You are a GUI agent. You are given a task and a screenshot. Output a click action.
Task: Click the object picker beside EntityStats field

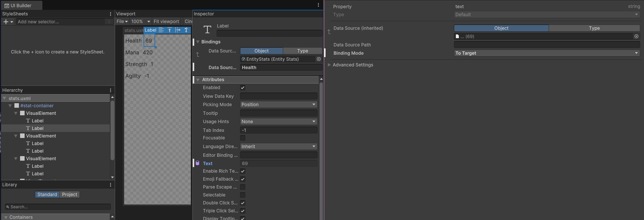pyautogui.click(x=319, y=59)
